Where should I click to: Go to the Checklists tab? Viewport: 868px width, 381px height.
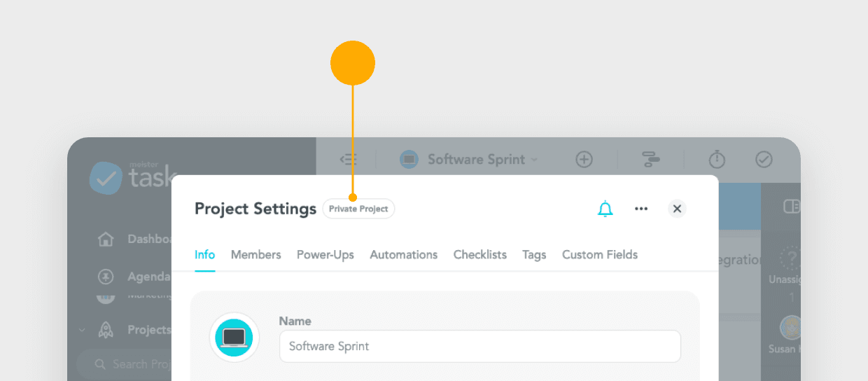(479, 255)
